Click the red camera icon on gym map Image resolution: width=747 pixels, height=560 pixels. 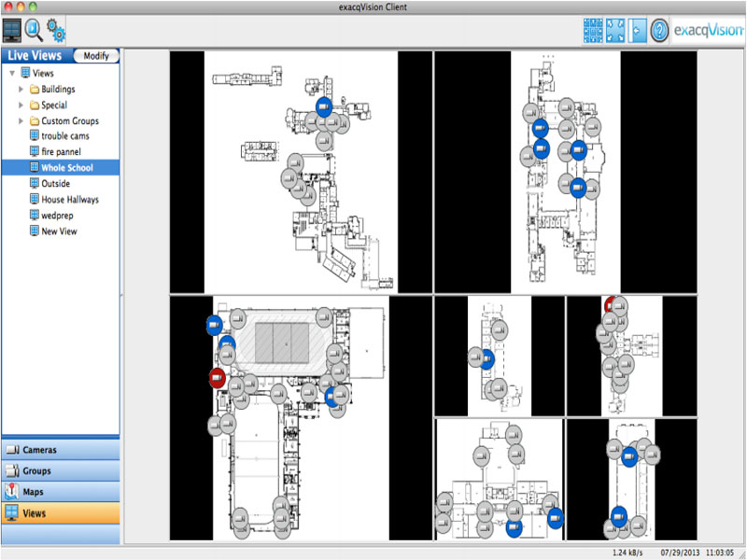point(217,378)
